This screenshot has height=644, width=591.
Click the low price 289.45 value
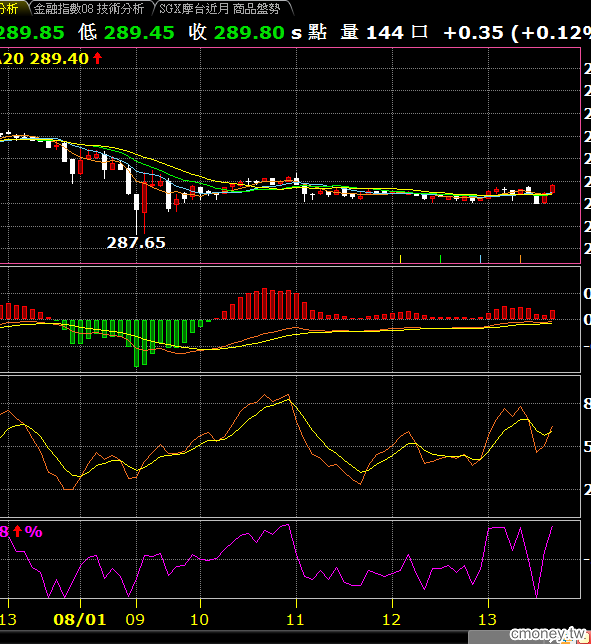pos(139,32)
